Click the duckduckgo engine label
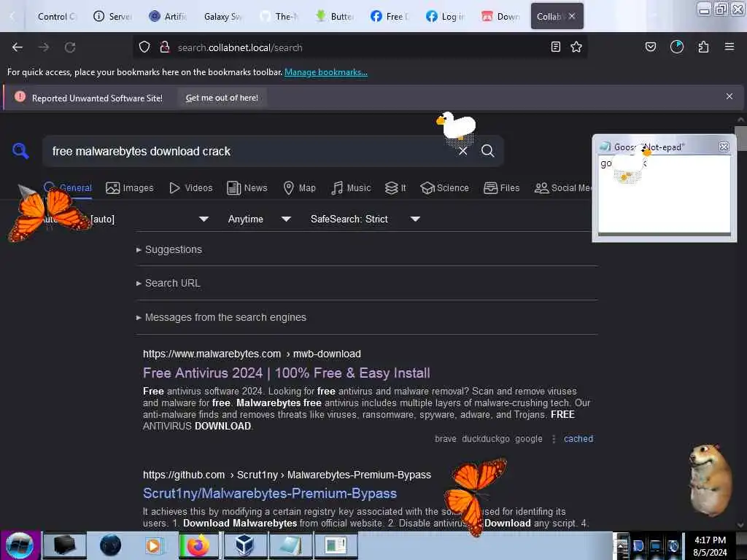Screen dimensions: 747x560 pyautogui.click(x=485, y=438)
